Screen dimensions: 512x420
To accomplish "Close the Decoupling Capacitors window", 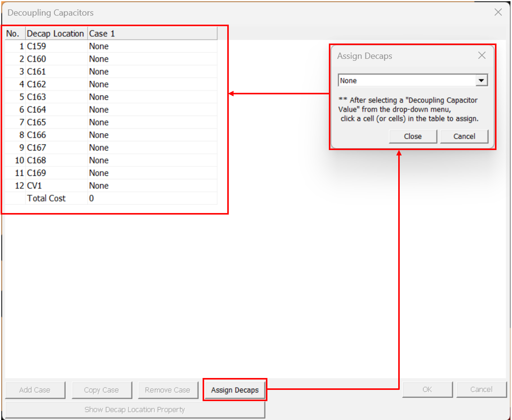I will click(498, 12).
